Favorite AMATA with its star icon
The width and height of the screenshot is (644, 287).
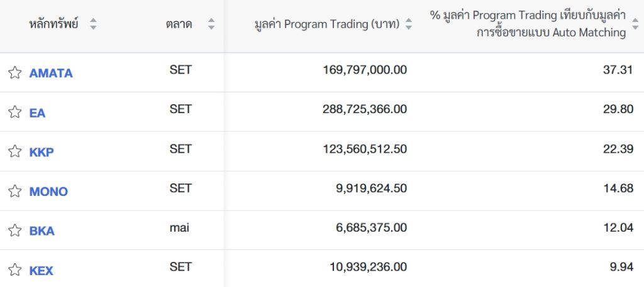pyautogui.click(x=15, y=73)
